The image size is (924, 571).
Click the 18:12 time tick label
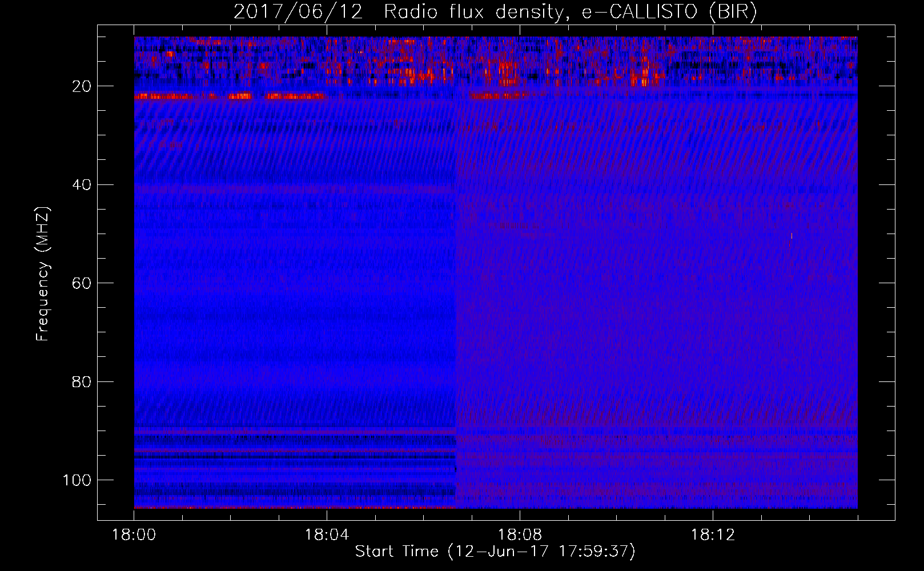713,535
